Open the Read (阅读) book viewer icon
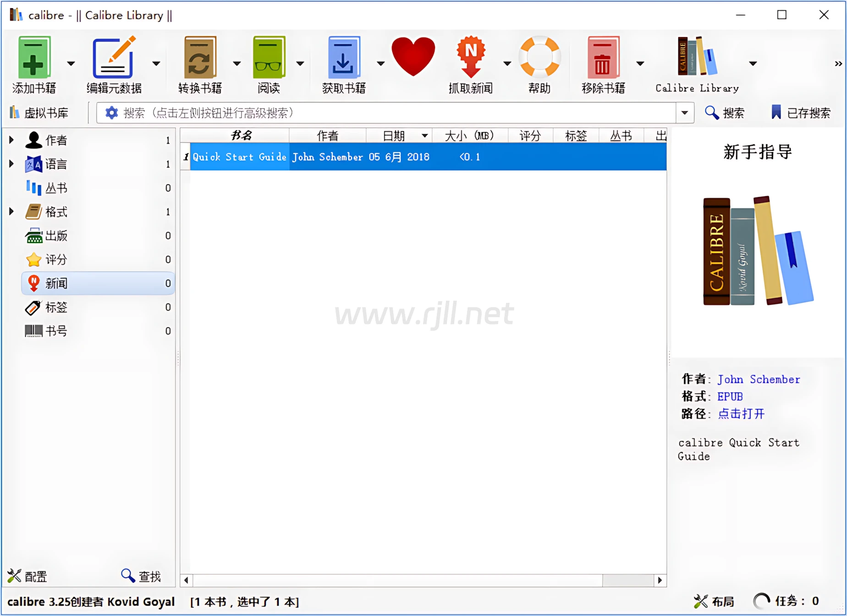Image resolution: width=847 pixels, height=616 pixels. coord(269,58)
